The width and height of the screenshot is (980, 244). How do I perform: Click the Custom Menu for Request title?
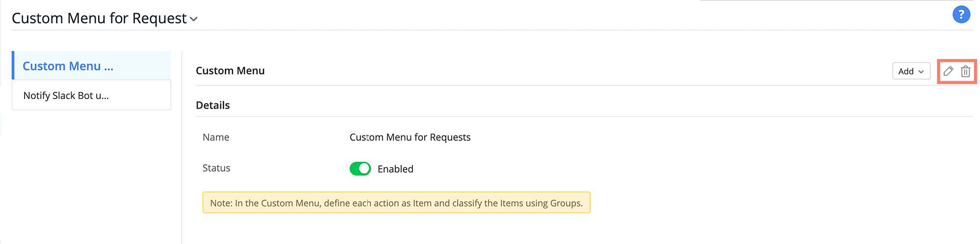coord(99,18)
